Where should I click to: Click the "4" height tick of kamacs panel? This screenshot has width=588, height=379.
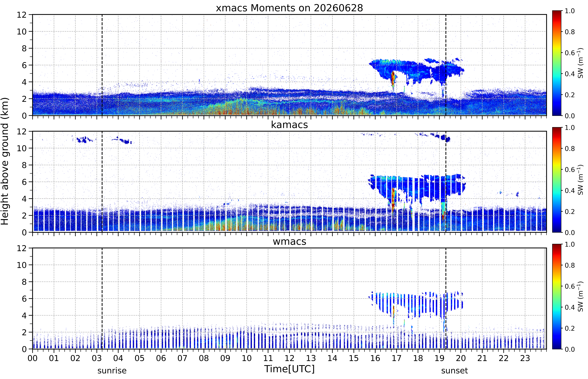pyautogui.click(x=24, y=199)
